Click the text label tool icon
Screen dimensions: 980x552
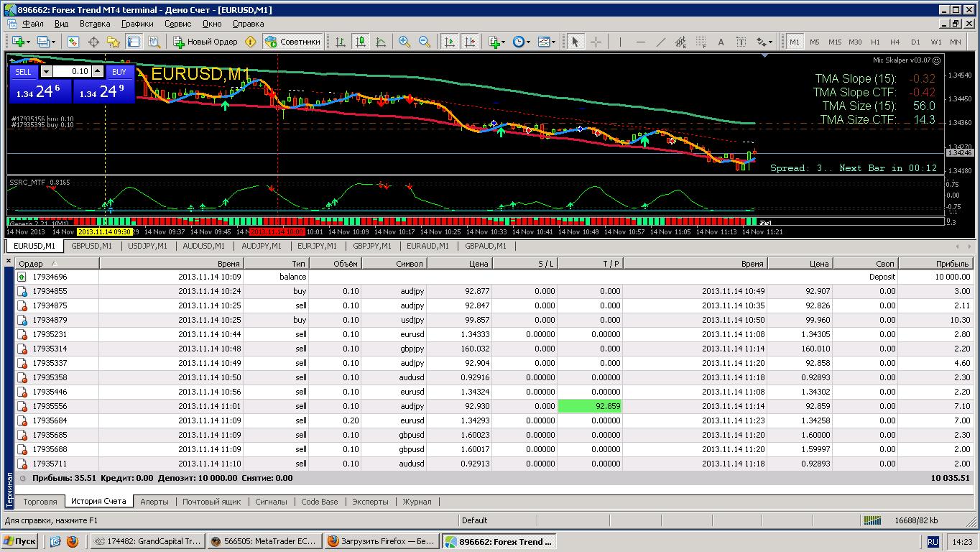(721, 42)
